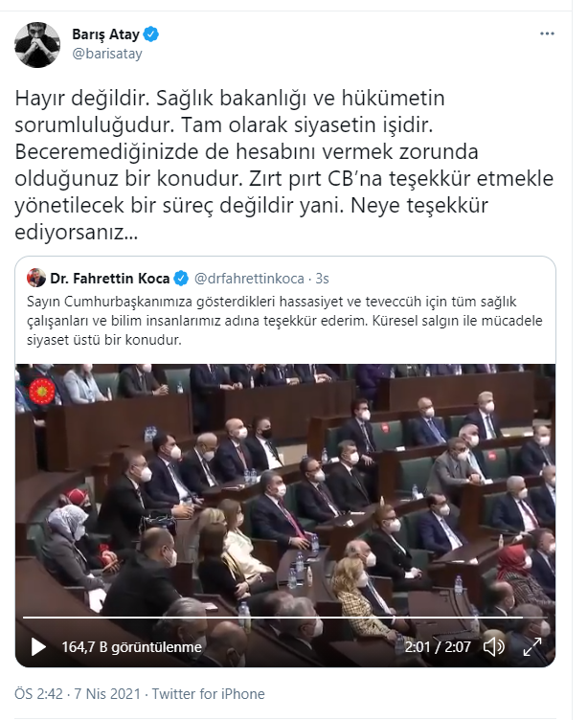This screenshot has height=720, width=588.
Task: Open the @drfahrettinkoca handle
Action: click(249, 279)
